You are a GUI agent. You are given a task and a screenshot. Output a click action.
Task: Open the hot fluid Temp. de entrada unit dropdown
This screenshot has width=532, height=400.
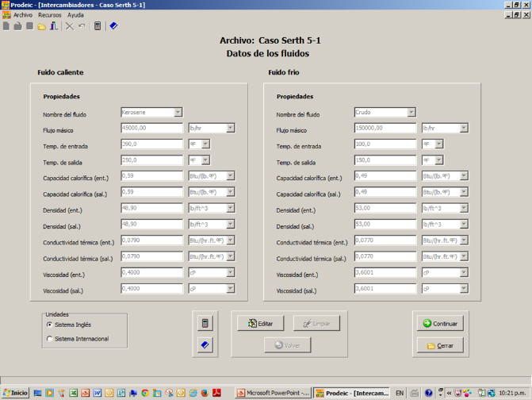205,144
